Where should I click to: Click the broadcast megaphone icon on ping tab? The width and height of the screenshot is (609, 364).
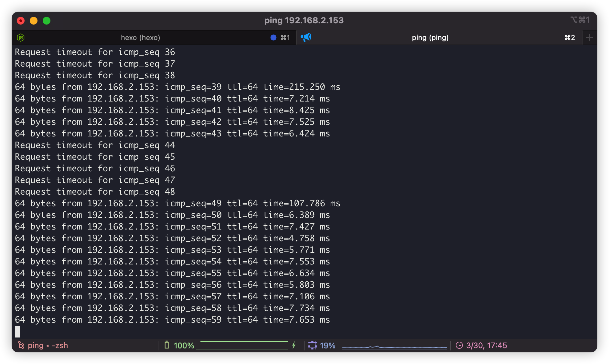pos(306,37)
